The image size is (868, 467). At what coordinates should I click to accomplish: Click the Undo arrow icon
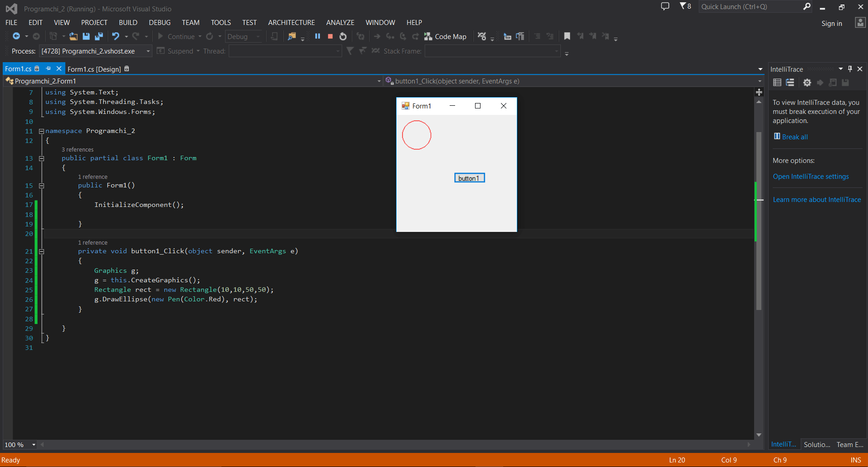tap(116, 36)
